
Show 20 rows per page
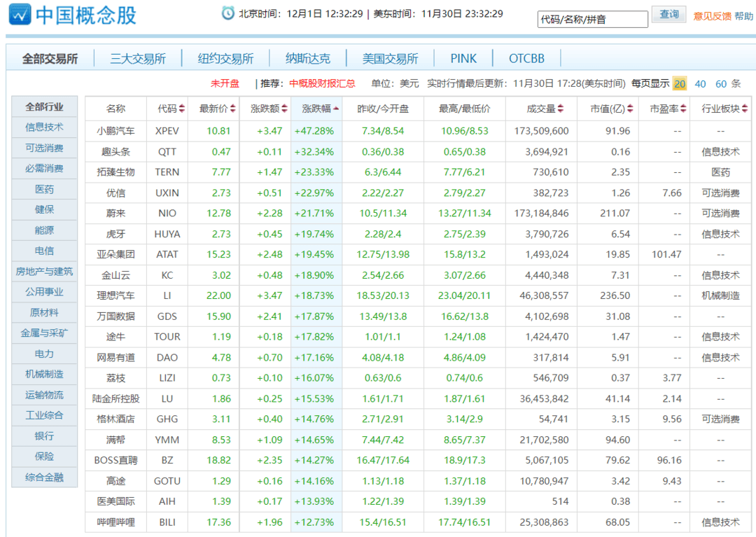(680, 84)
